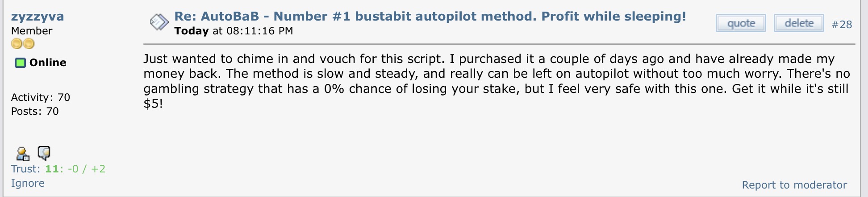Open the Trust label link
The width and height of the screenshot is (868, 197).
tap(25, 169)
